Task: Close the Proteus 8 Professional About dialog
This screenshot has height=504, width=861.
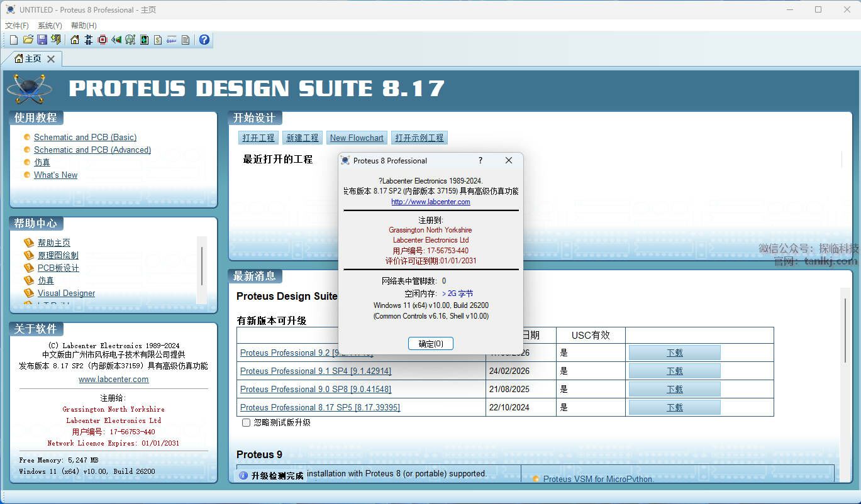Action: tap(509, 160)
